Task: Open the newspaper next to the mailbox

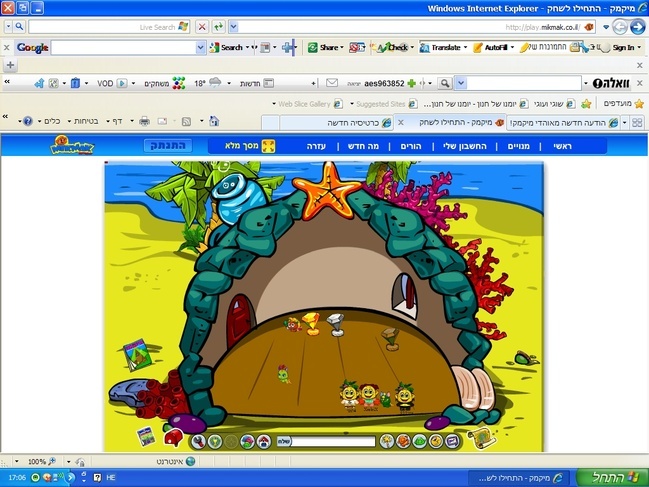Action: tap(146, 437)
